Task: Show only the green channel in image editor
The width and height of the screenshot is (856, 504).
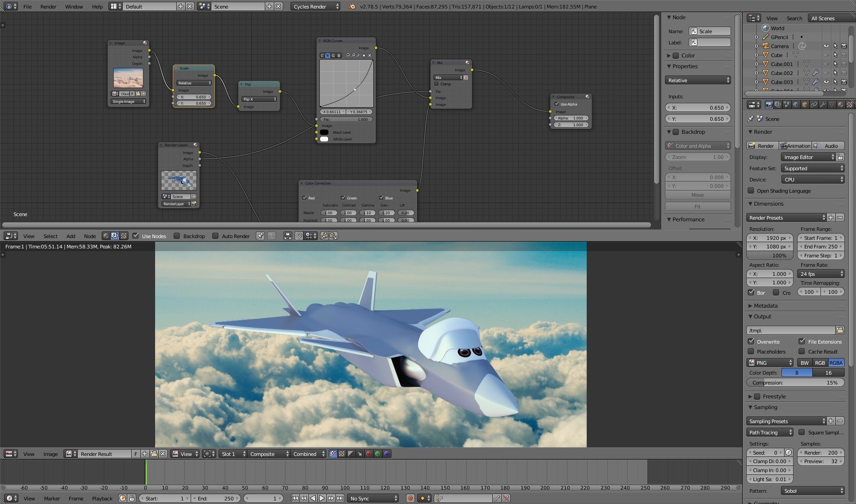Action: coord(378,454)
